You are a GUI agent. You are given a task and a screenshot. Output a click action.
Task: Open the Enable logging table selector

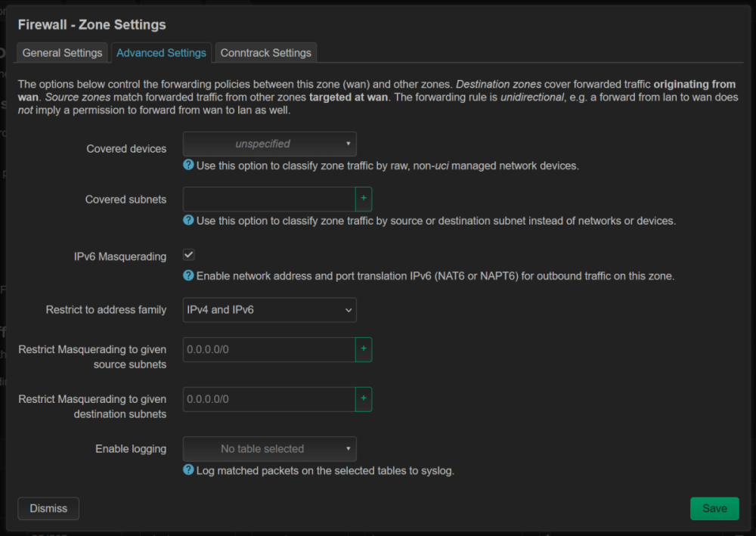269,448
